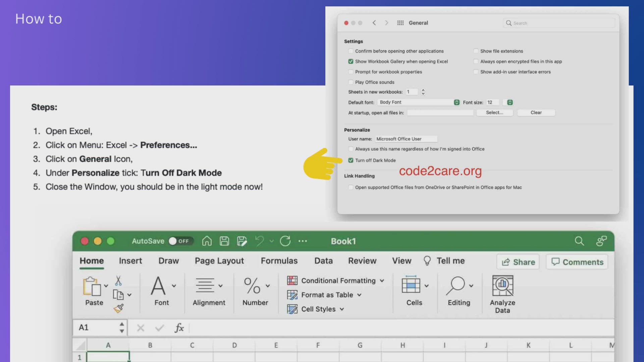Click the Clear button in preferences

click(536, 113)
